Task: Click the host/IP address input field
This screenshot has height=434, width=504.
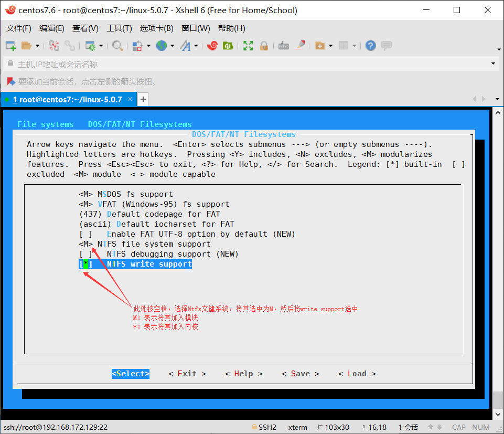Action: [x=251, y=63]
